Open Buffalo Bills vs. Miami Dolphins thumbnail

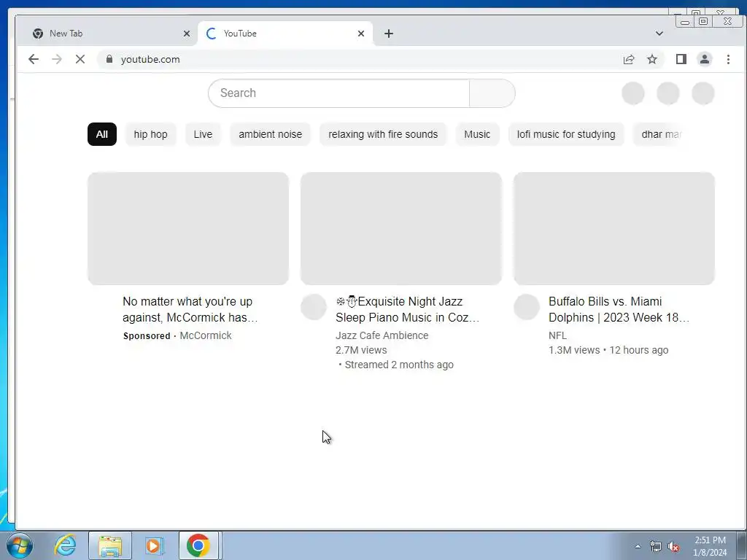[614, 228]
